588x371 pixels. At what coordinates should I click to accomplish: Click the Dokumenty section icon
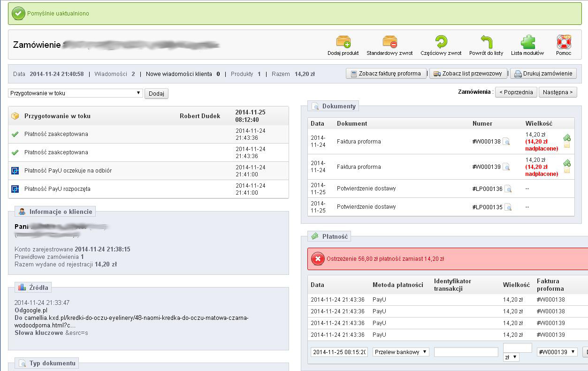pyautogui.click(x=315, y=106)
